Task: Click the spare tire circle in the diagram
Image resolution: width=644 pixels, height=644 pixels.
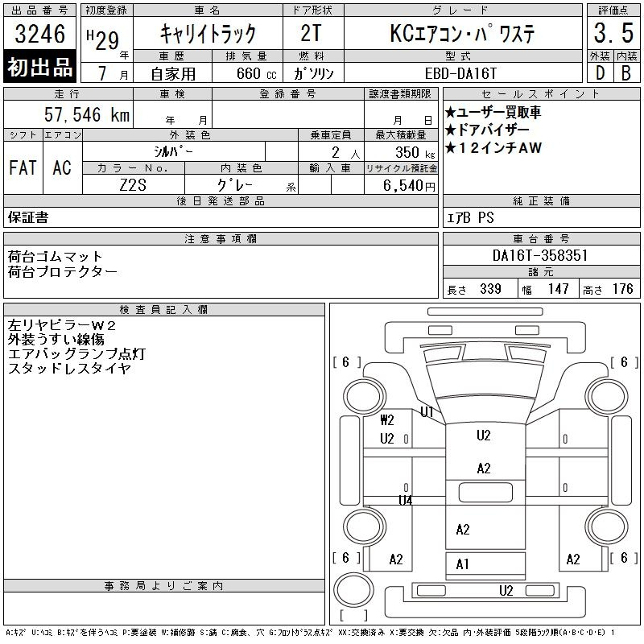Action: coord(353,589)
